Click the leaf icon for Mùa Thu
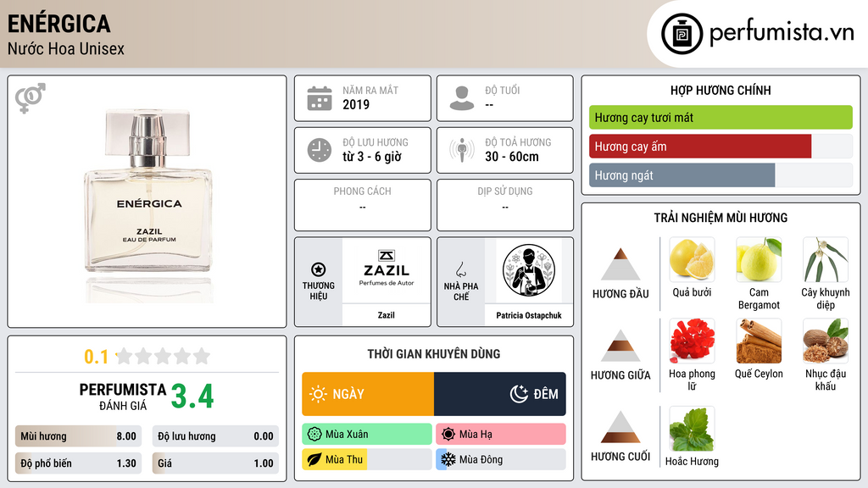The width and height of the screenshot is (868, 488). tap(314, 459)
